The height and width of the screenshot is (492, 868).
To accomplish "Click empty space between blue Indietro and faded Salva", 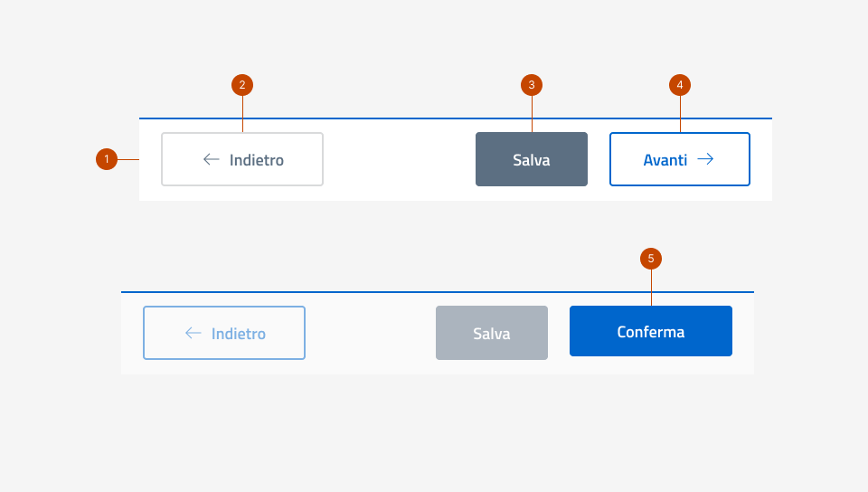I will click(371, 333).
